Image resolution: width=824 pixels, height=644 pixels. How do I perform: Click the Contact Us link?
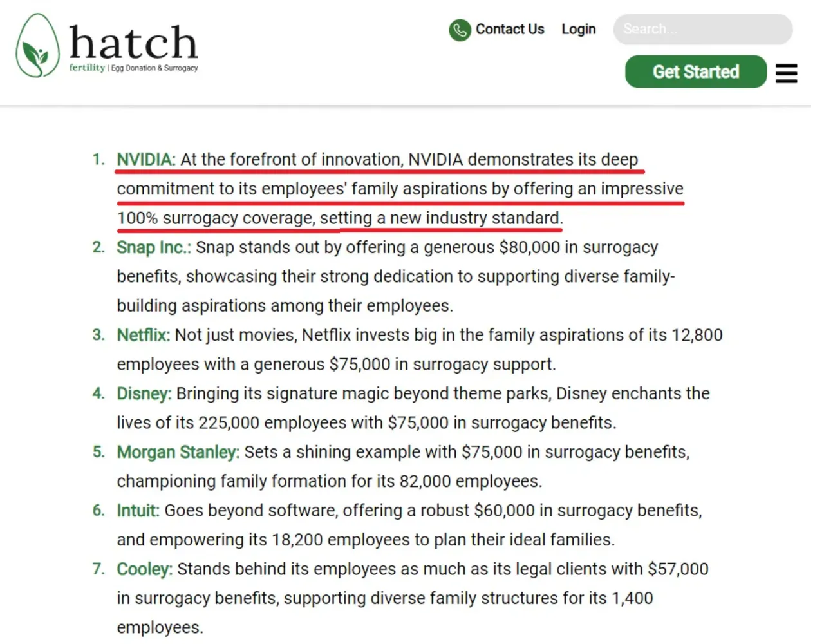509,30
